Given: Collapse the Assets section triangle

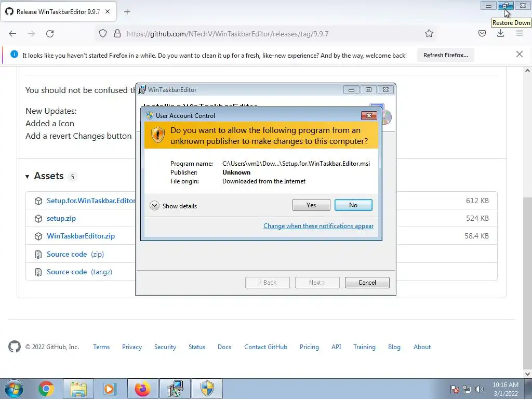Looking at the screenshot, I should [27, 177].
